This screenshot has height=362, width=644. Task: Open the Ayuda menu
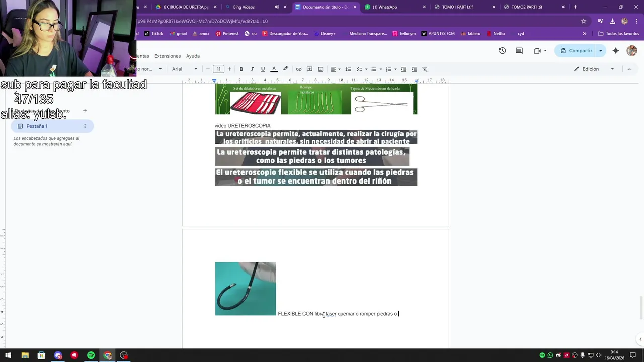pos(193,56)
